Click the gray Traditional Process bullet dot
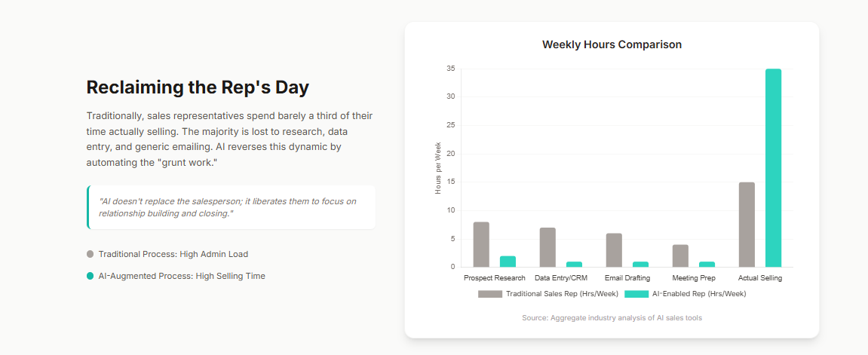 (x=90, y=254)
